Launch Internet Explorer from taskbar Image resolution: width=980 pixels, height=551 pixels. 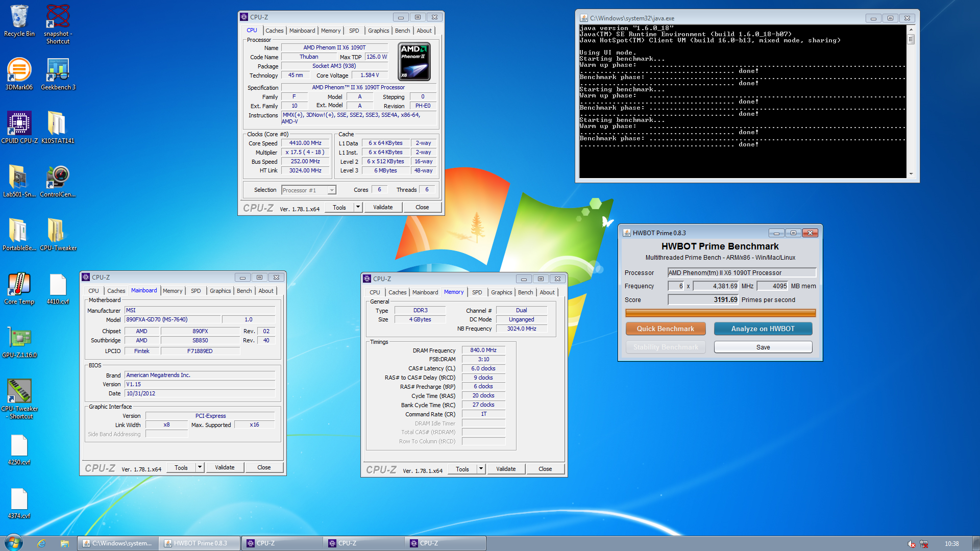tap(41, 543)
